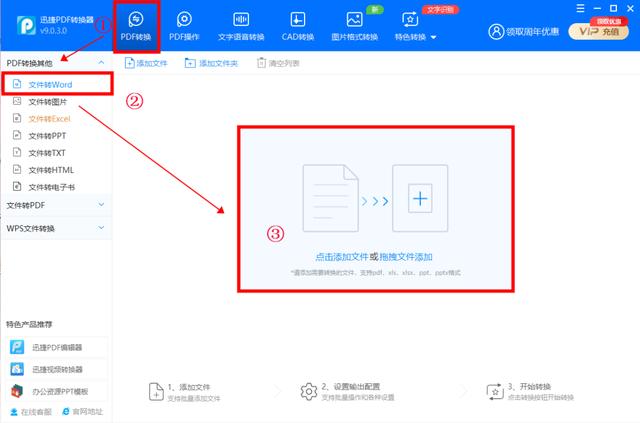Viewport: 640px width, 423px height.
Task: Open the 文字语音转换 tab
Action: 241,27
